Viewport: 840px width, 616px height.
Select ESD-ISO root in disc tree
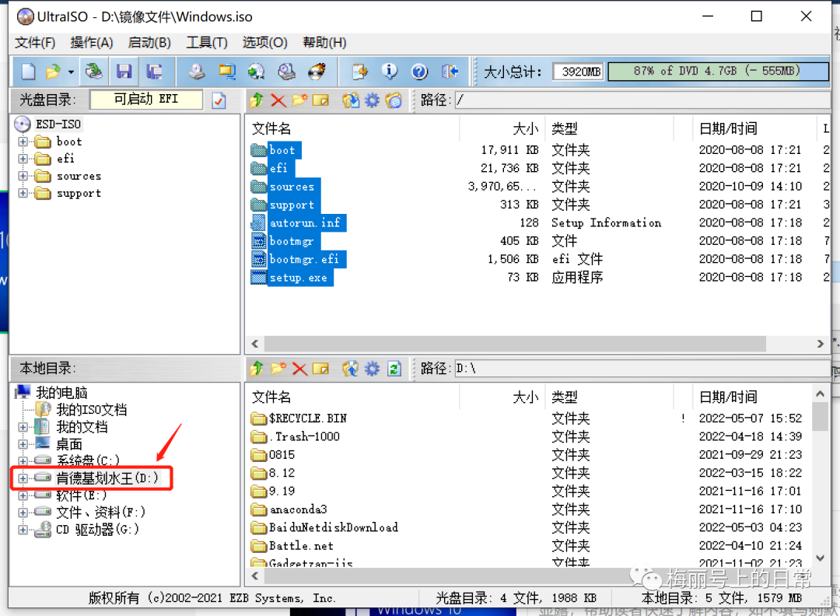(x=58, y=124)
